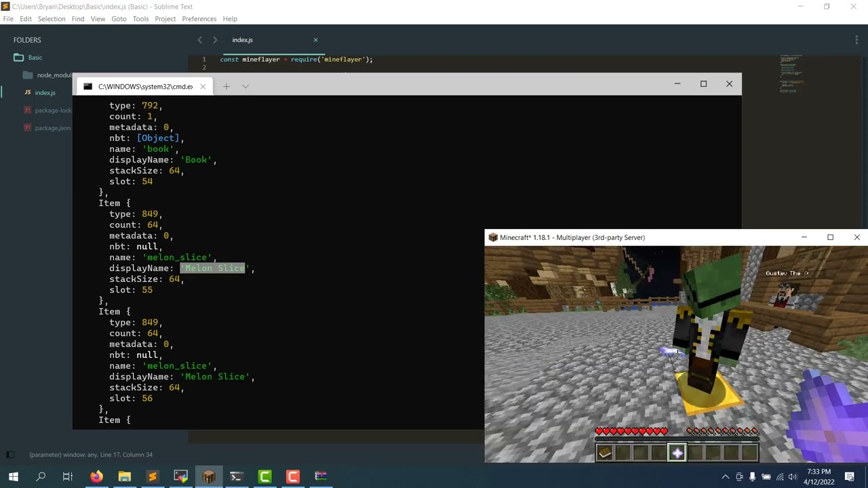Switch to Minecraft taskbar icon
Image resolution: width=868 pixels, height=488 pixels.
point(208,476)
